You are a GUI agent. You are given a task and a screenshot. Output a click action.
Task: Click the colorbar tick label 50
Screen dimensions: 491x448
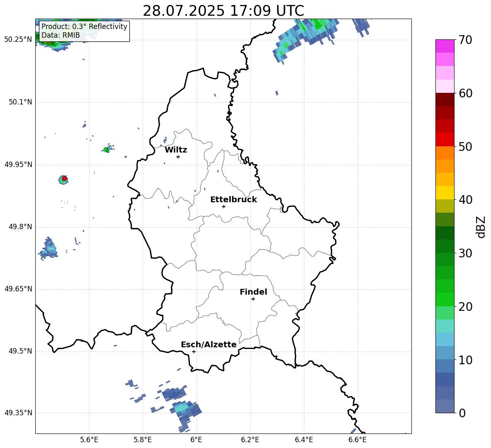tap(466, 146)
